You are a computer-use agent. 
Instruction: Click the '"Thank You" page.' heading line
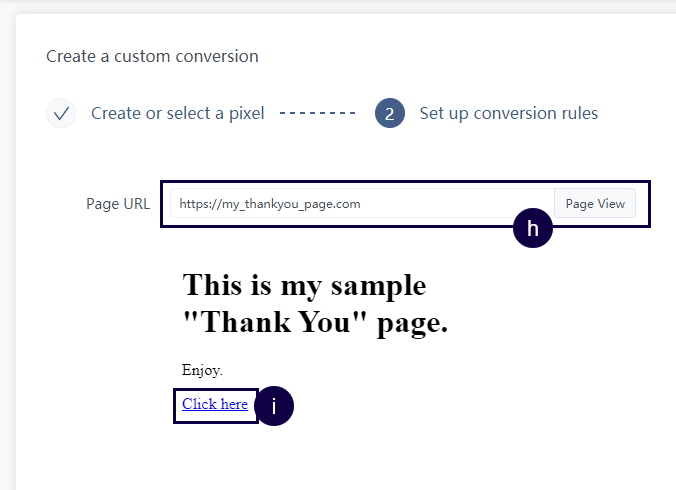[x=315, y=324]
